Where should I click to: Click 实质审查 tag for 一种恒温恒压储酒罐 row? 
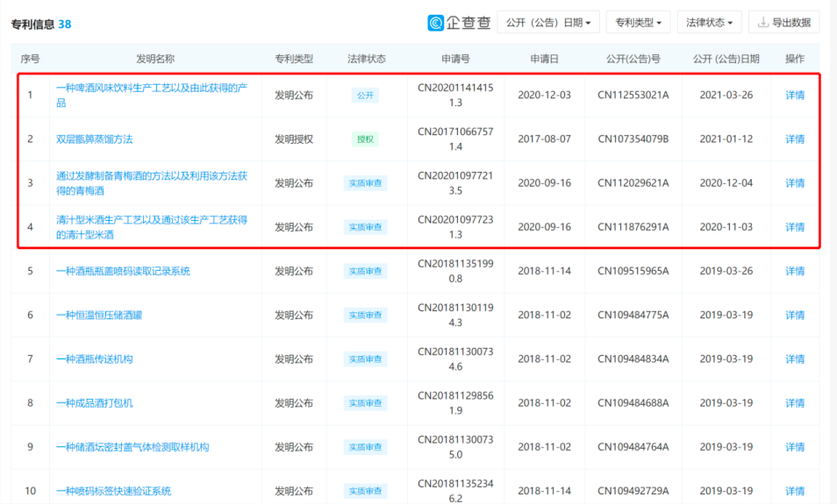click(x=365, y=316)
